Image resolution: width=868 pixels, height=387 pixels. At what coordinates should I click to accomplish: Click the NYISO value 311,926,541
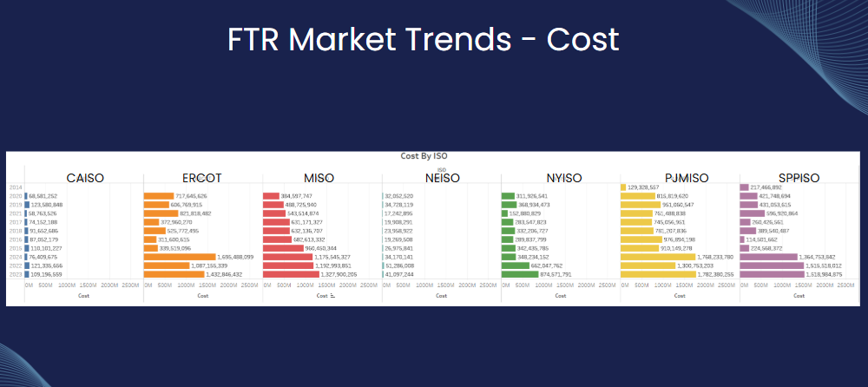pos(533,196)
